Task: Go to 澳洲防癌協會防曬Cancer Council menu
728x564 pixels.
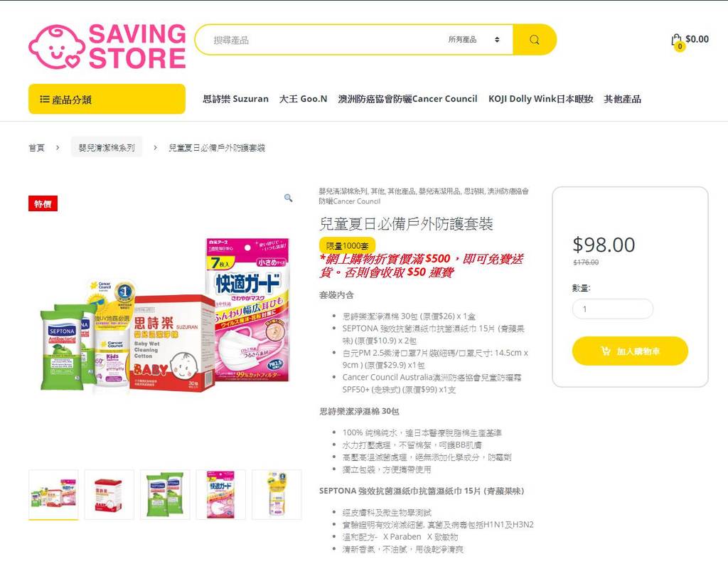Action: (407, 99)
